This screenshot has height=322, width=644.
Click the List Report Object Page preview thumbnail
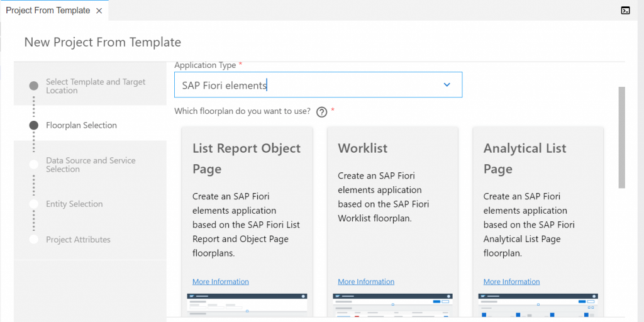point(247,305)
